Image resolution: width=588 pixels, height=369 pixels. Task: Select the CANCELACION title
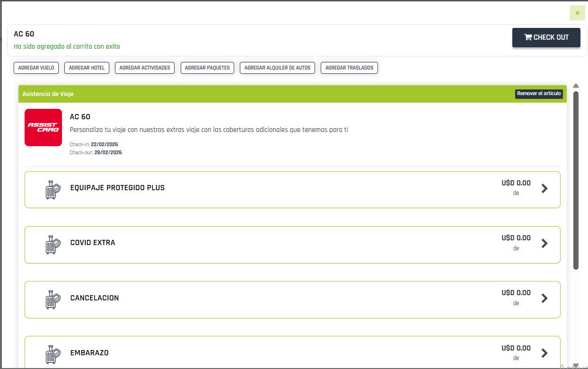pos(95,298)
